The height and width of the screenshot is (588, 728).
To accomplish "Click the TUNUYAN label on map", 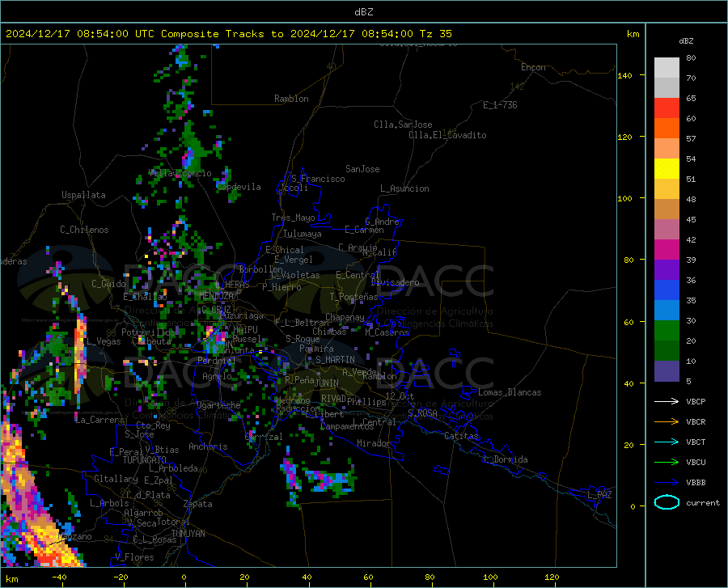I will point(188,534).
